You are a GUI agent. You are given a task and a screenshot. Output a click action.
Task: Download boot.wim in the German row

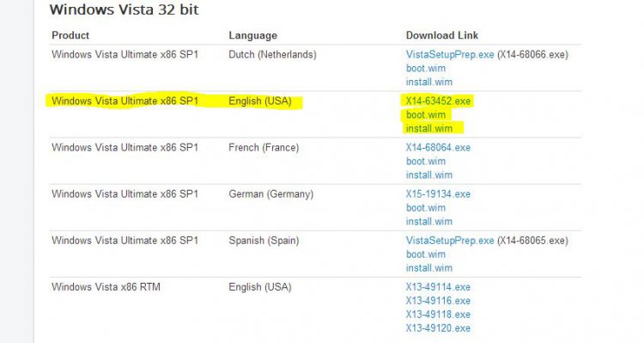point(426,208)
